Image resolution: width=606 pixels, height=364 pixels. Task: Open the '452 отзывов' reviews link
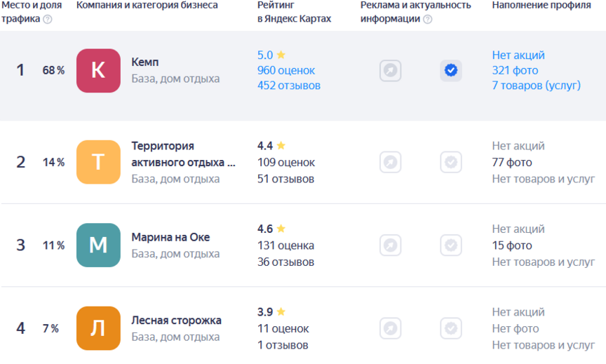[289, 86]
